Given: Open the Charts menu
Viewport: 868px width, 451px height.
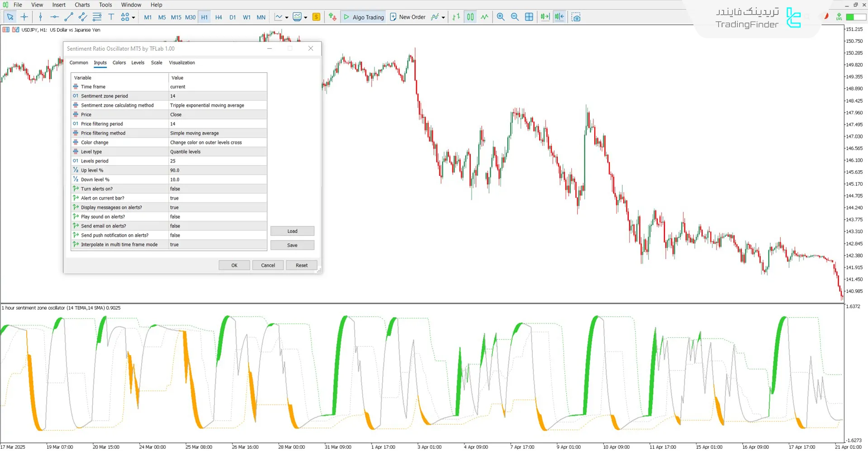Looking at the screenshot, I should click(82, 5).
